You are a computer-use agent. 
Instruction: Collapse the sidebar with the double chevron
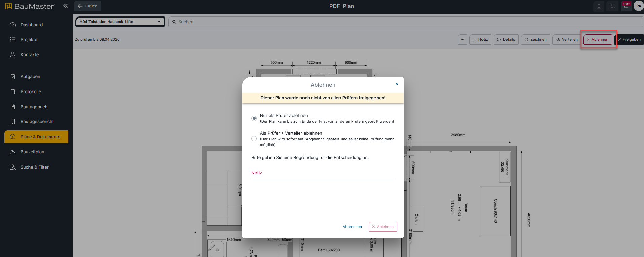pyautogui.click(x=65, y=6)
